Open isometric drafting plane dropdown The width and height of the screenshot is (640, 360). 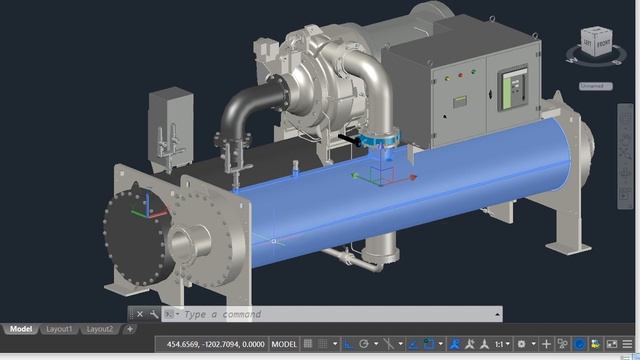(400, 344)
